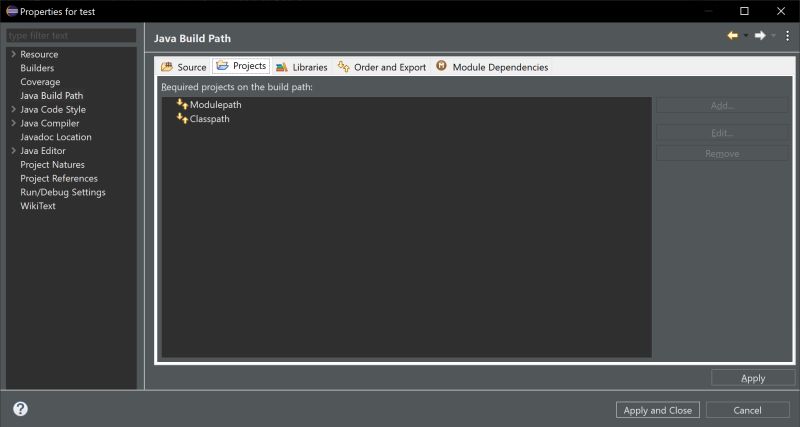Select Project Natures in the tree

[x=53, y=164]
